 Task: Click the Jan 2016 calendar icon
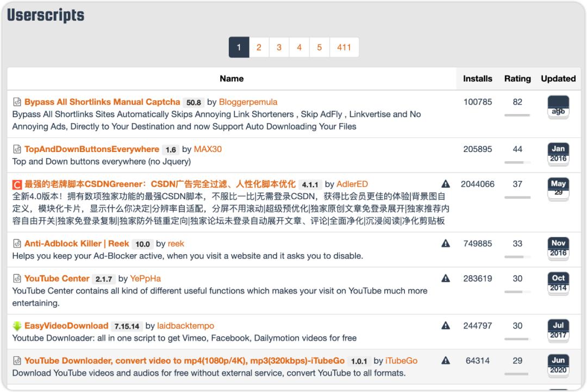tap(558, 154)
